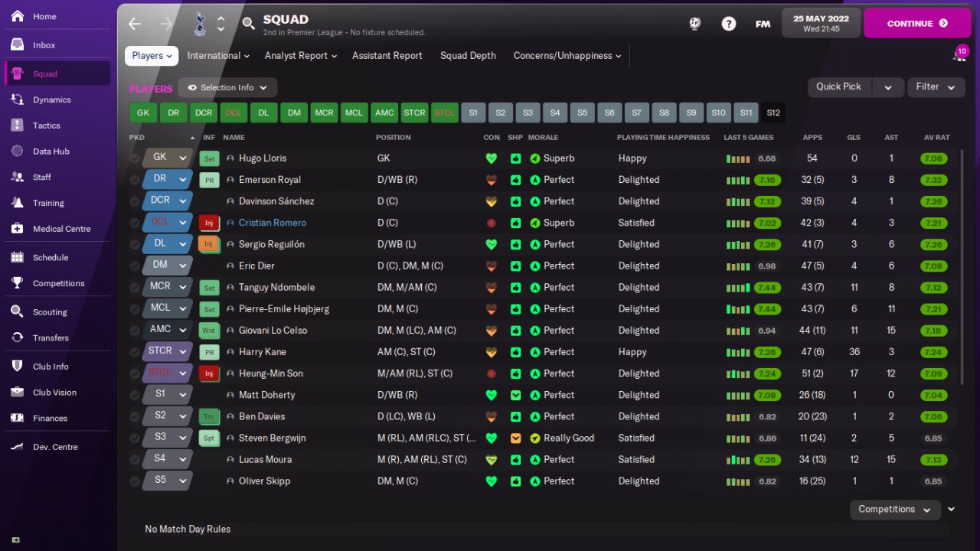Screen dimensions: 980x551
Task: Open the AMC position dropdown for Lo Celso
Action: tap(166, 330)
